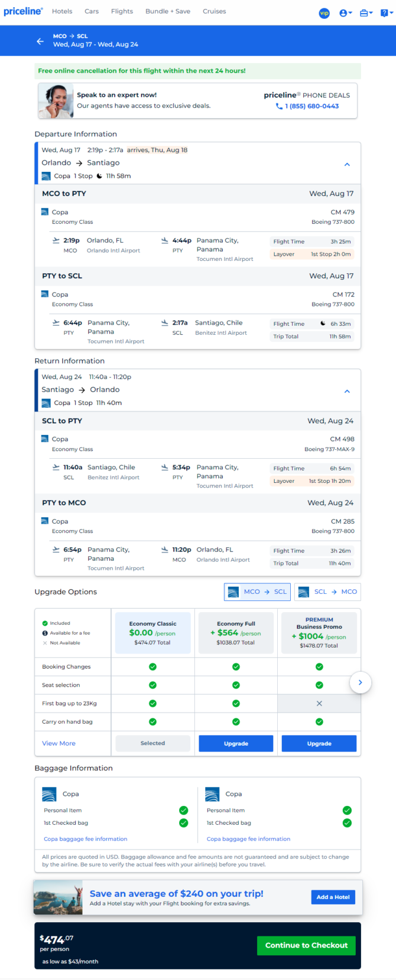
Task: Open the help question-mark dropdown
Action: click(x=387, y=13)
